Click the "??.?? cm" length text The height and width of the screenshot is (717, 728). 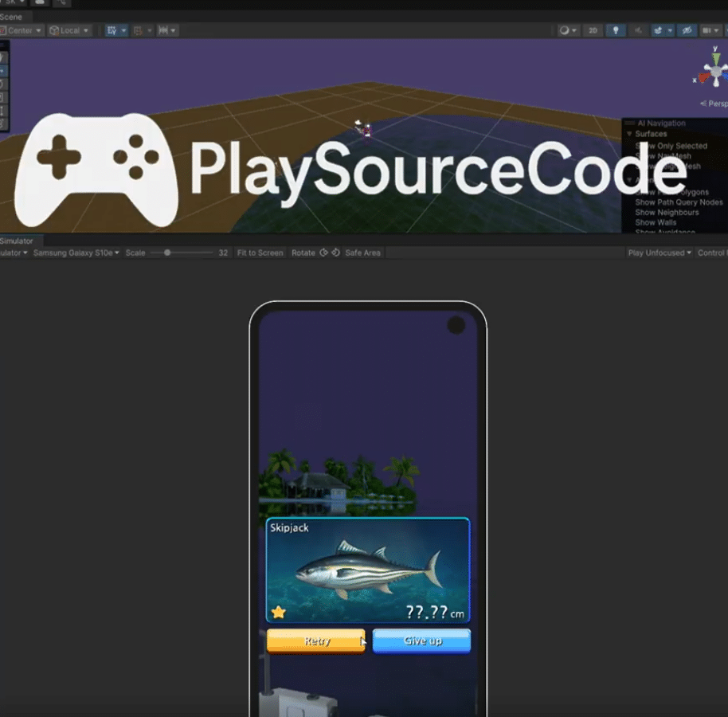coord(435,612)
